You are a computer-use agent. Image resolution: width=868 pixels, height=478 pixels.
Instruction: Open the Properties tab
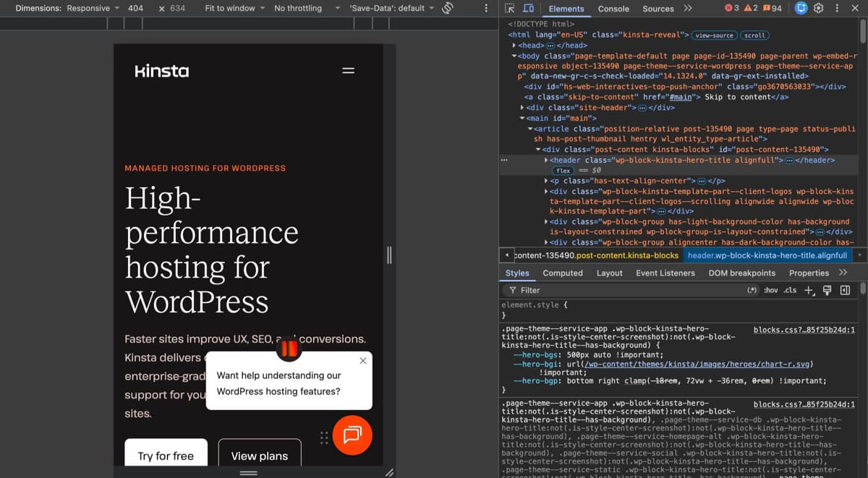point(809,273)
